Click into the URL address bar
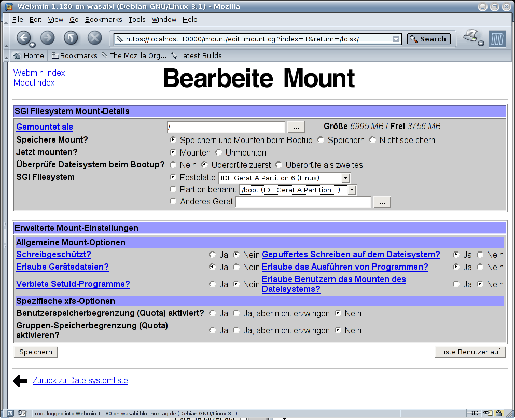 click(x=258, y=39)
